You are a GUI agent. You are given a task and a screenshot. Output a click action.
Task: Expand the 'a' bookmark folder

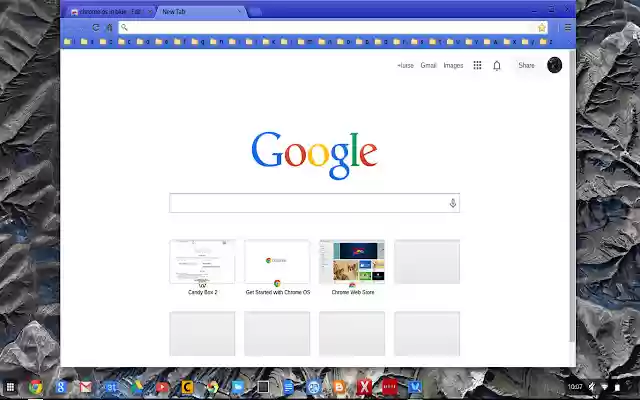coord(87,42)
